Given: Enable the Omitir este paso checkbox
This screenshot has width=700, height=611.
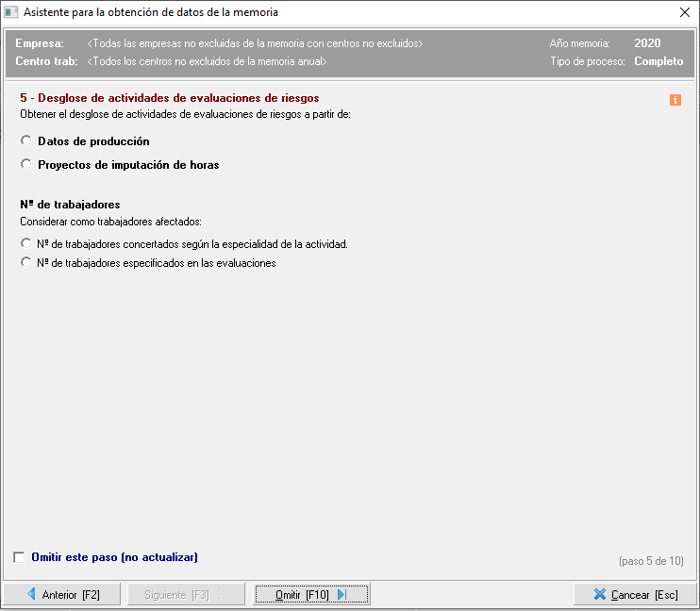Looking at the screenshot, I should point(20,557).
